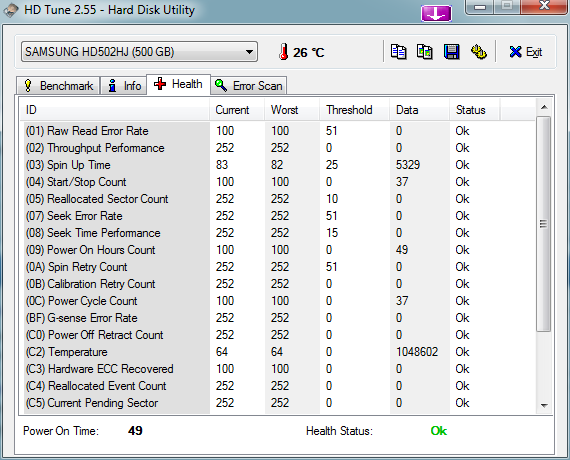Click the Current column header

pyautogui.click(x=237, y=110)
